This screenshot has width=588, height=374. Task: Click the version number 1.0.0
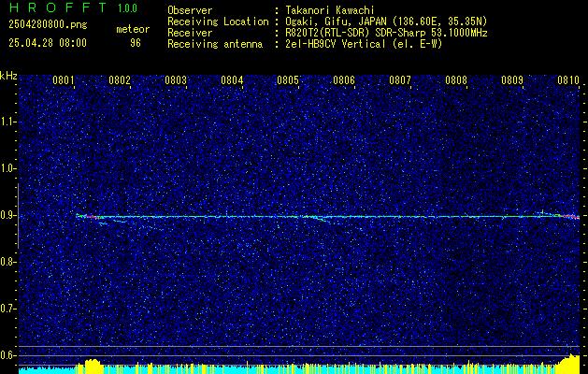tap(127, 8)
